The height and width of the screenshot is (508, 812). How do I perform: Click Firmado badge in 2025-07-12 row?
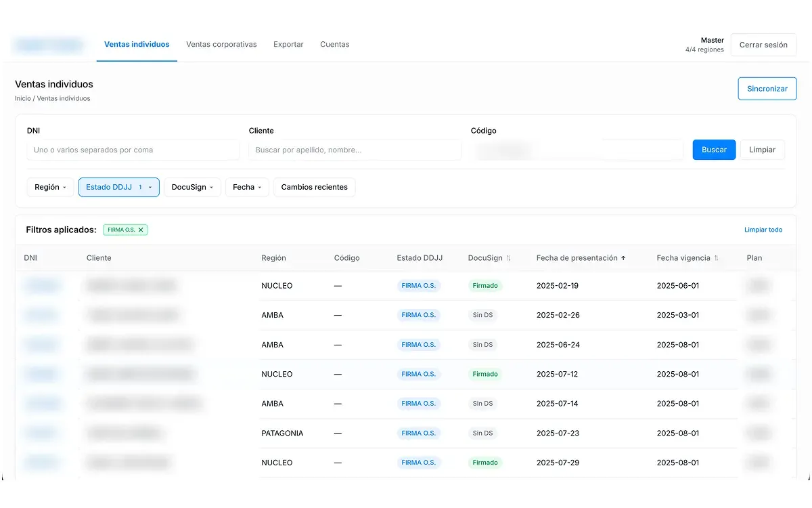(x=485, y=374)
